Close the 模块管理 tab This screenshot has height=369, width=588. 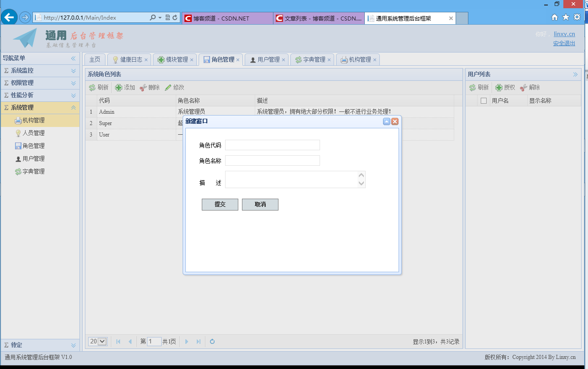[192, 60]
